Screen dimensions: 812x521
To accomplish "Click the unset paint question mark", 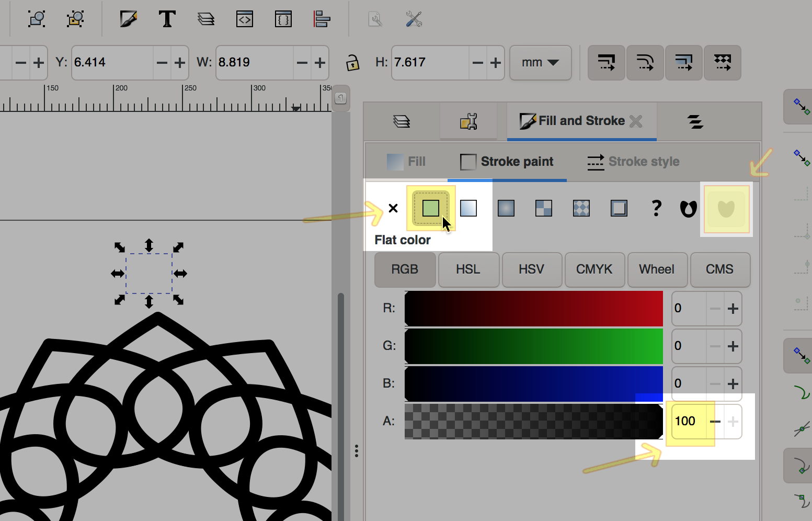I will [656, 208].
